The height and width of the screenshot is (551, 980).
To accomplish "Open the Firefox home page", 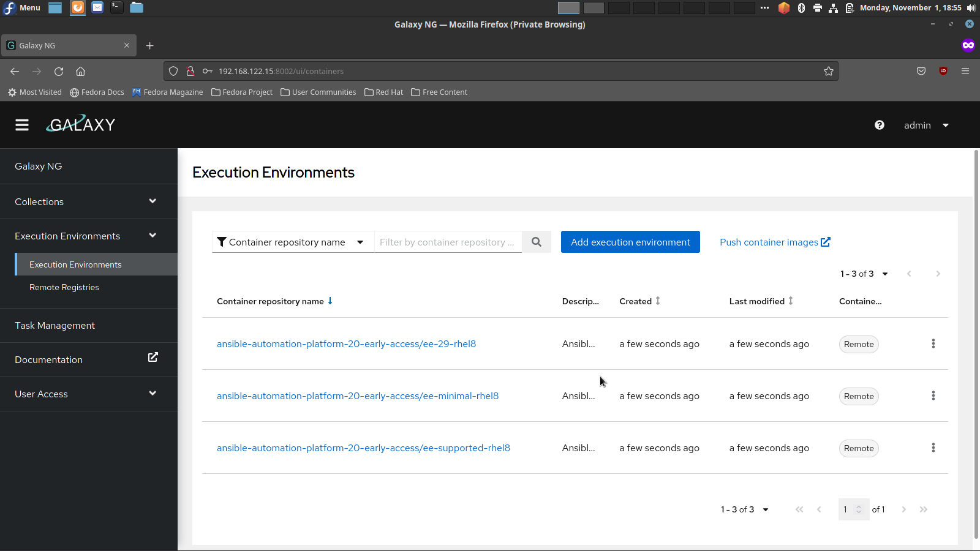I will (x=80, y=71).
